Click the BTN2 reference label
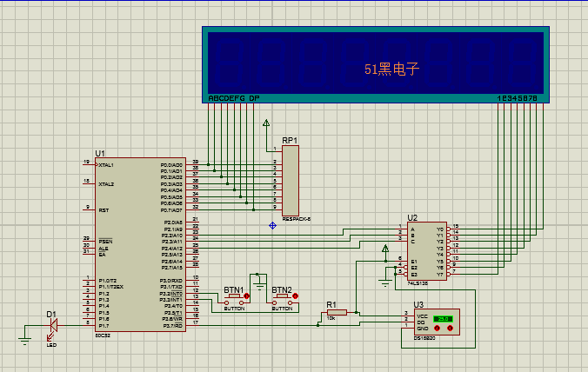Image resolution: width=588 pixels, height=372 pixels. pyautogui.click(x=282, y=290)
